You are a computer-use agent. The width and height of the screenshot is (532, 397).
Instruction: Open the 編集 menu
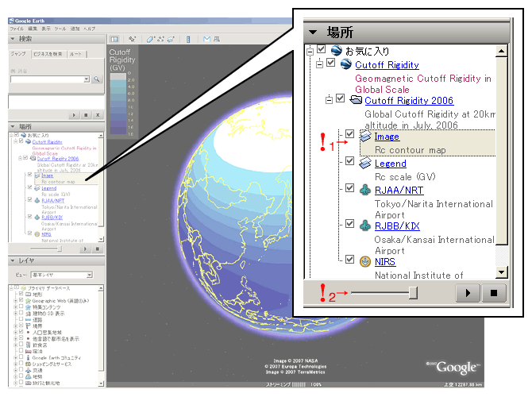tap(33, 29)
